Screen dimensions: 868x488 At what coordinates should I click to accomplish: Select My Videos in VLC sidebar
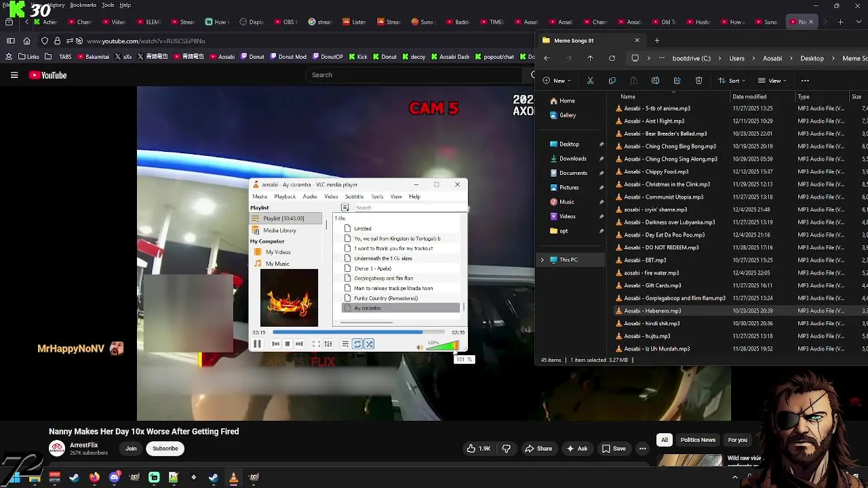pyautogui.click(x=278, y=252)
